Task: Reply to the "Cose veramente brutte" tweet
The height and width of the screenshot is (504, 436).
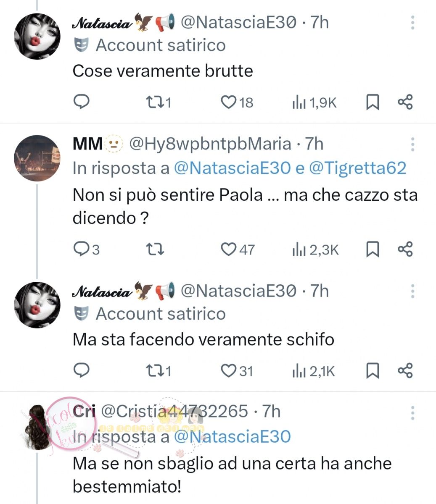Action: (x=82, y=102)
